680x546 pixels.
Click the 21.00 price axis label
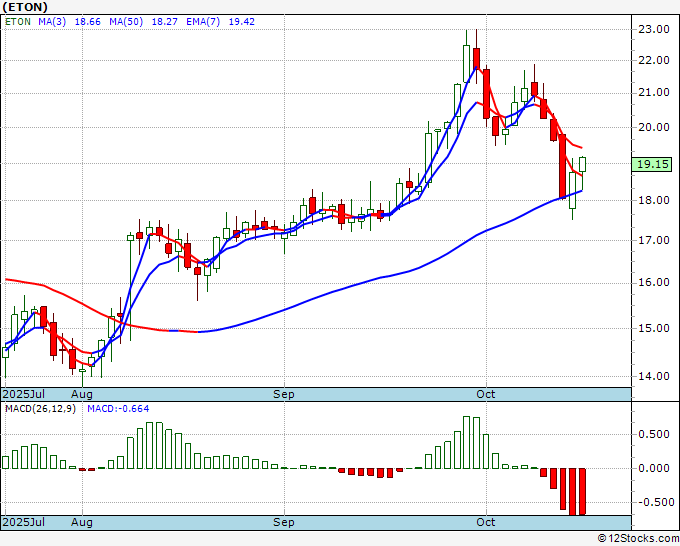[x=654, y=92]
